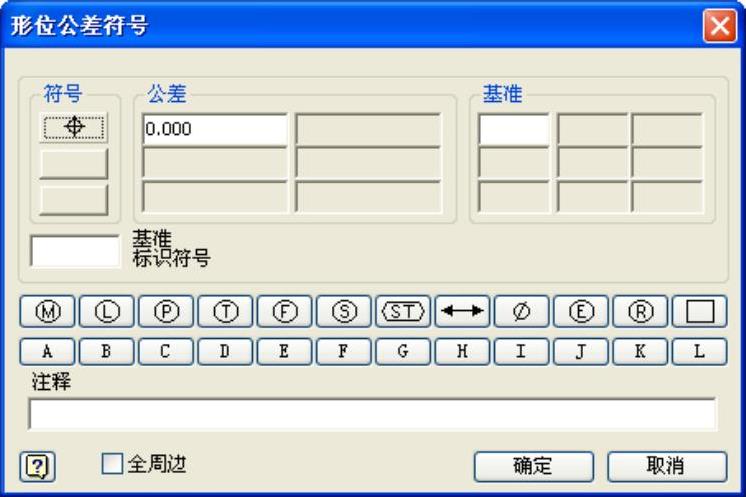Toggle the 全周边 all-around checkbox

[x=112, y=463]
